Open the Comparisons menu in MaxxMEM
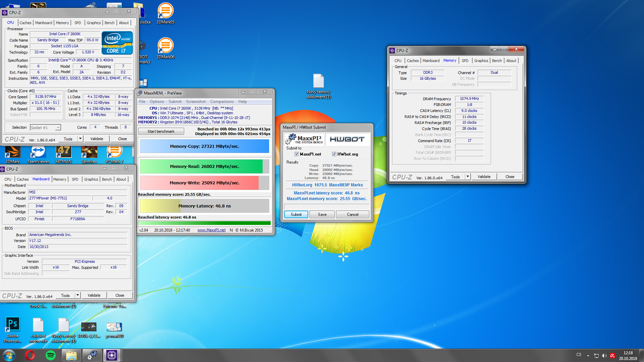Screen dimensions: 644x362 coord(222,102)
